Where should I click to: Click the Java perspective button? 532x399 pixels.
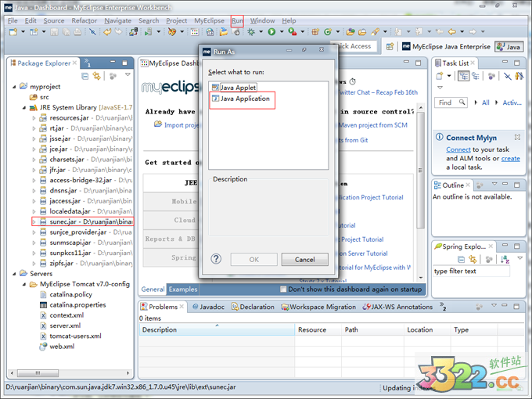pos(509,46)
